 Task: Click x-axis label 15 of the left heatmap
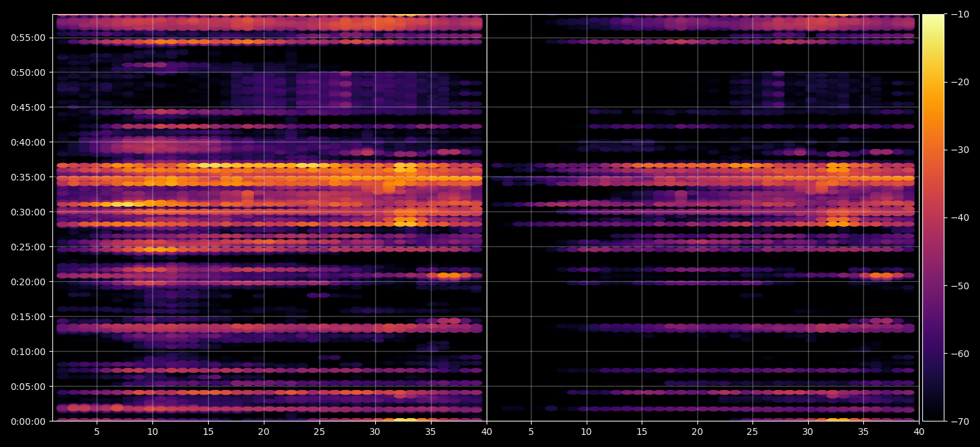coord(208,432)
